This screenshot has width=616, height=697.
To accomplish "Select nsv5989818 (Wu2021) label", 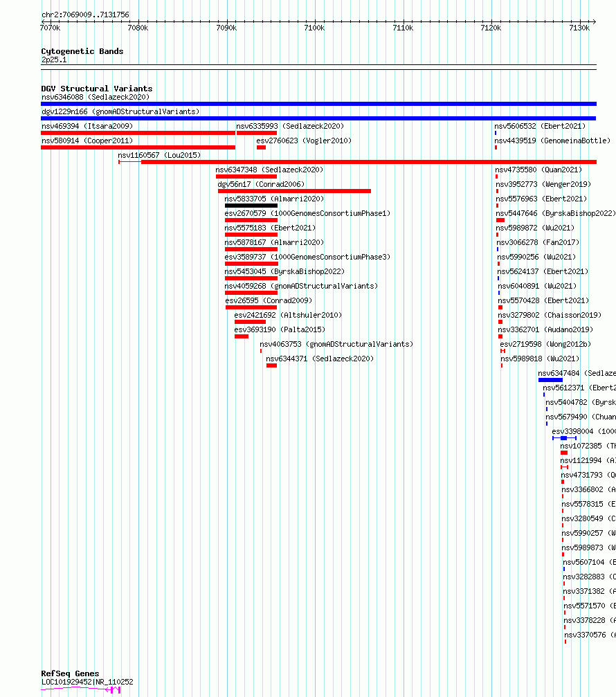I will click(540, 359).
